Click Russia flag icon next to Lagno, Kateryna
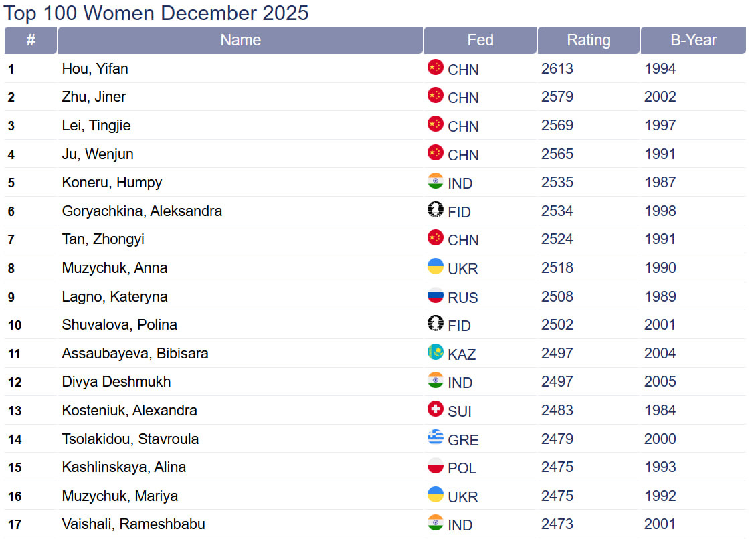This screenshot has height=539, width=756. tap(436, 295)
